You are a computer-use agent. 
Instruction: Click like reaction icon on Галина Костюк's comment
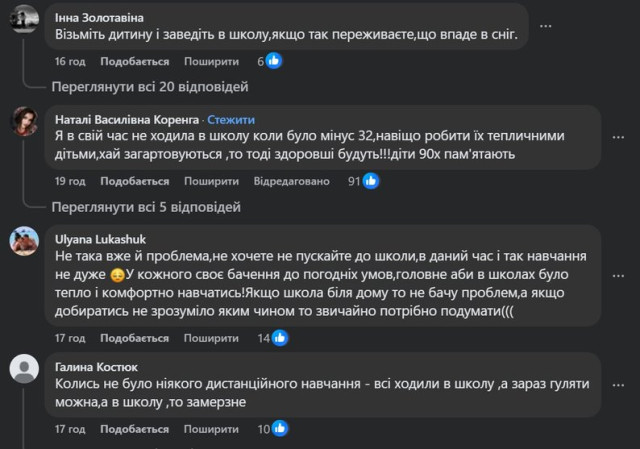(x=279, y=430)
